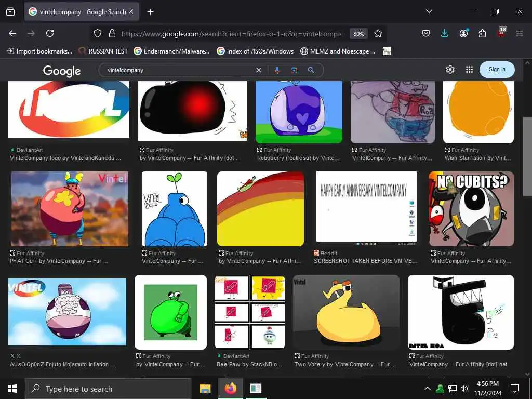
Task: Open the Wish Starflation image result
Action: 478,112
